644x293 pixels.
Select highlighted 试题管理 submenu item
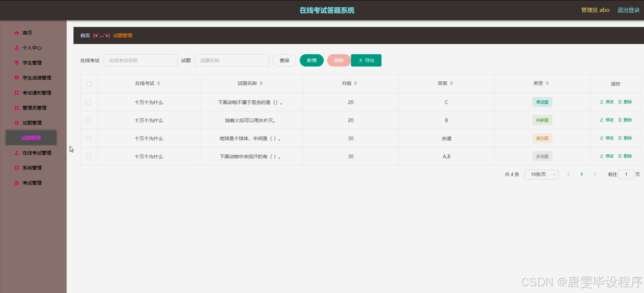[x=31, y=138]
